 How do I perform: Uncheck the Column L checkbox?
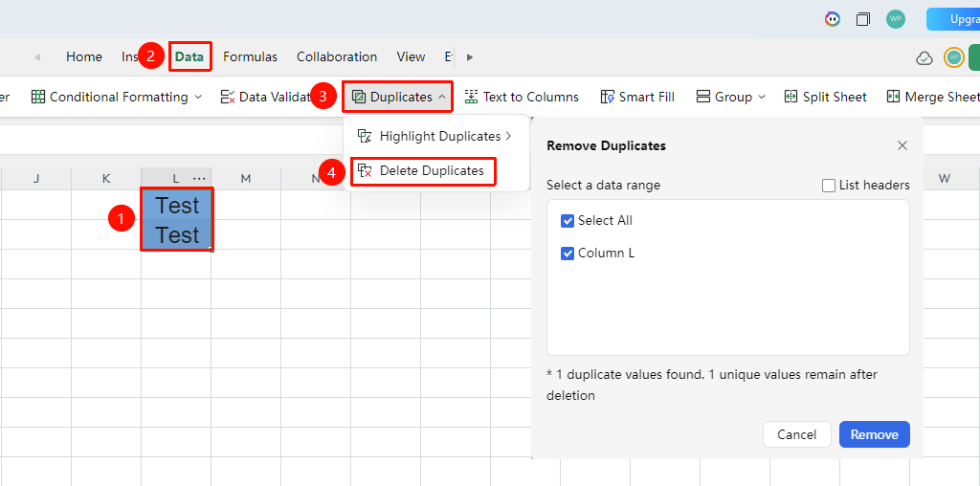[568, 254]
